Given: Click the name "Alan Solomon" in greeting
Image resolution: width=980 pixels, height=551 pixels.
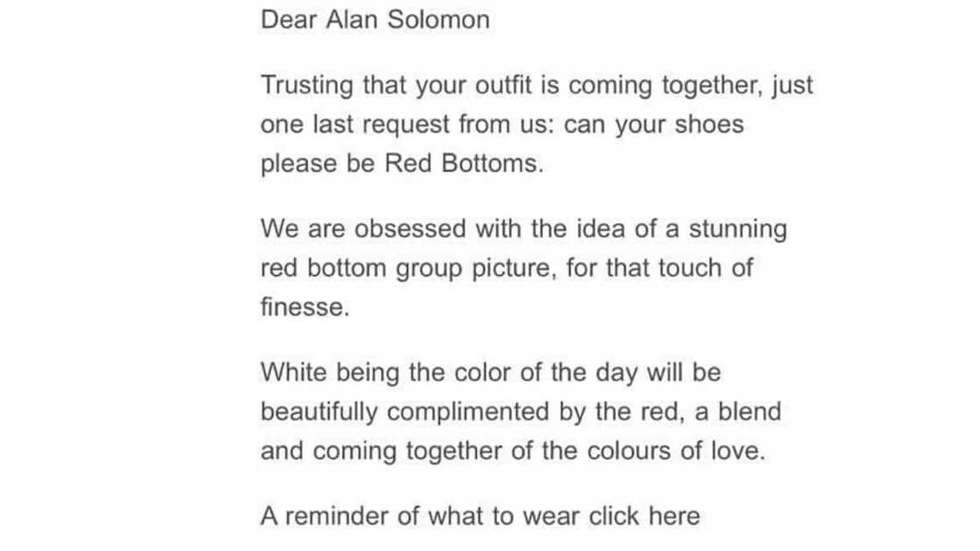Looking at the screenshot, I should pyautogui.click(x=408, y=20).
